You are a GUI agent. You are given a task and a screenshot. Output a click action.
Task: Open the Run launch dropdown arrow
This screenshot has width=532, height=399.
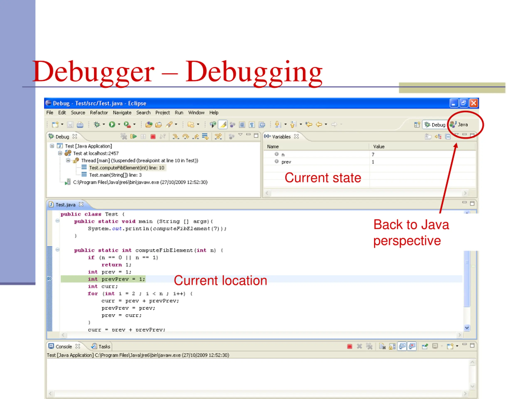pyautogui.click(x=119, y=124)
